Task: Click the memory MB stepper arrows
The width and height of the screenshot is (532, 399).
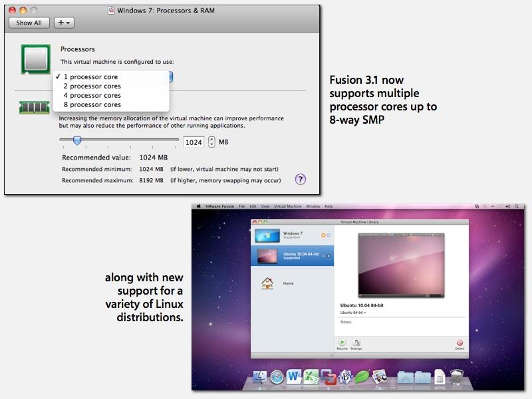Action: [211, 142]
